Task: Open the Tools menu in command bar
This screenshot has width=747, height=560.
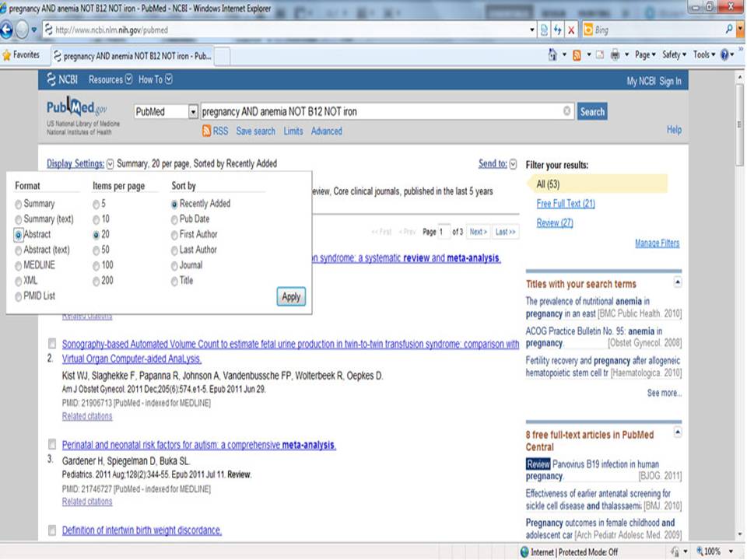Action: click(x=704, y=54)
